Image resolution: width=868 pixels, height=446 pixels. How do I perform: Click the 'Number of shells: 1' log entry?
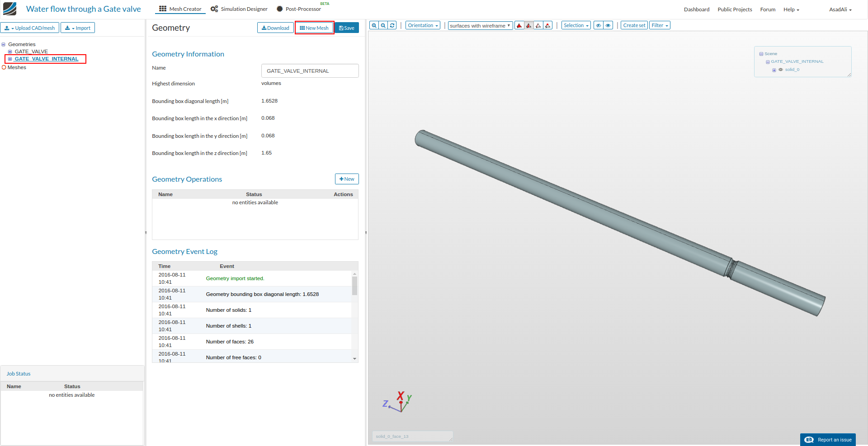[229, 326]
